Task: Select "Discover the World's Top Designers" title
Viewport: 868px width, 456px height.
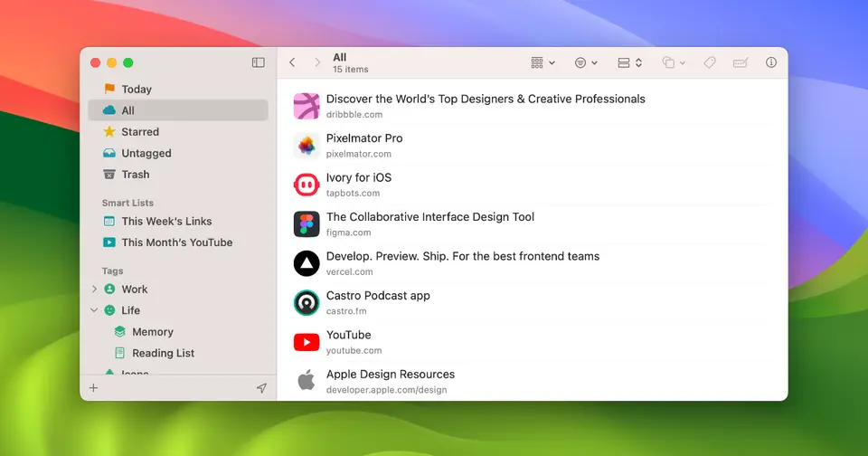Action: tap(486, 100)
